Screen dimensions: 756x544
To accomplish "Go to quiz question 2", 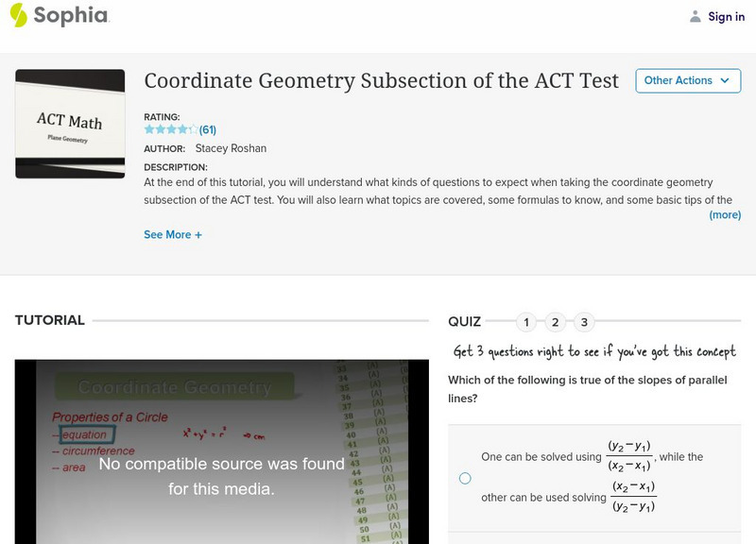I will click(556, 322).
